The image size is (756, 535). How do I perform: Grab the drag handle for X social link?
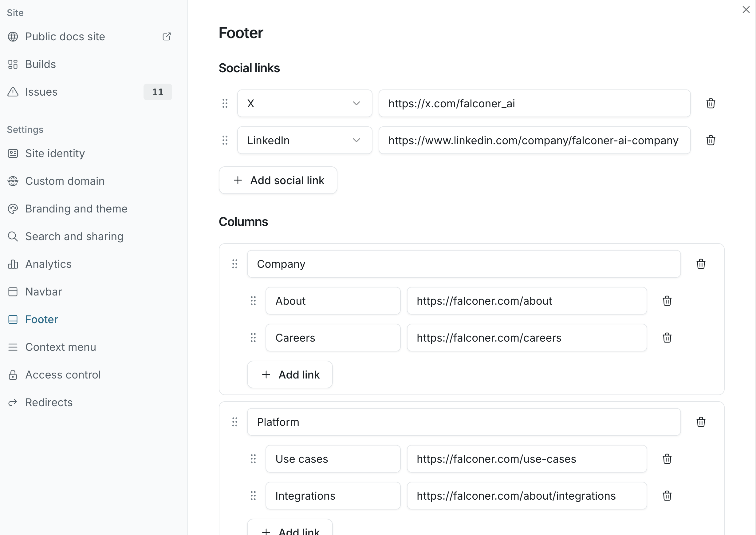tap(225, 103)
